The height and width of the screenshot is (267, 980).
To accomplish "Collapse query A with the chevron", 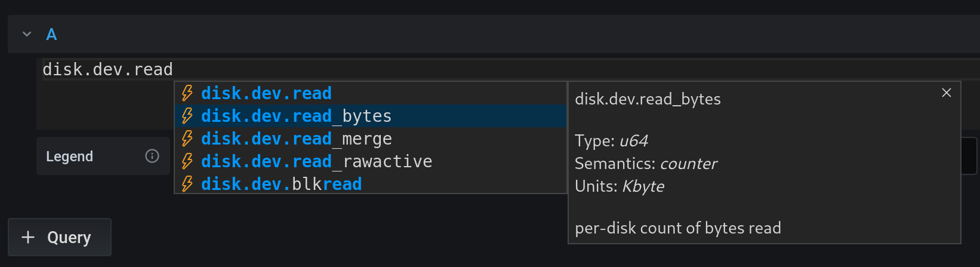I will point(27,35).
